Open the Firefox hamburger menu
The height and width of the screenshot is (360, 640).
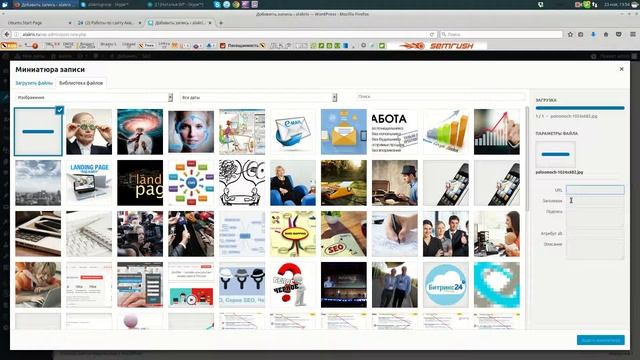tap(633, 35)
